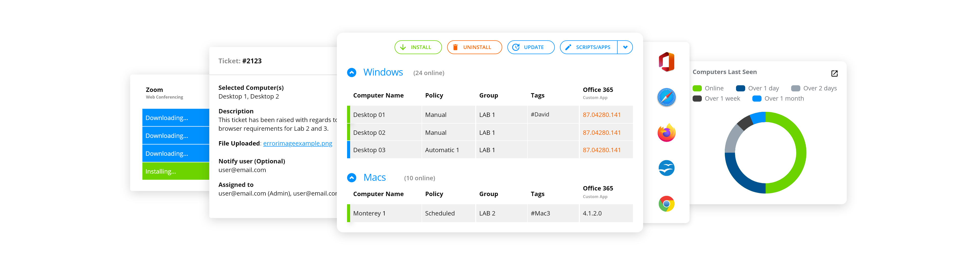Click the Installing... green progress bar
The height and width of the screenshot is (265, 980).
176,171
